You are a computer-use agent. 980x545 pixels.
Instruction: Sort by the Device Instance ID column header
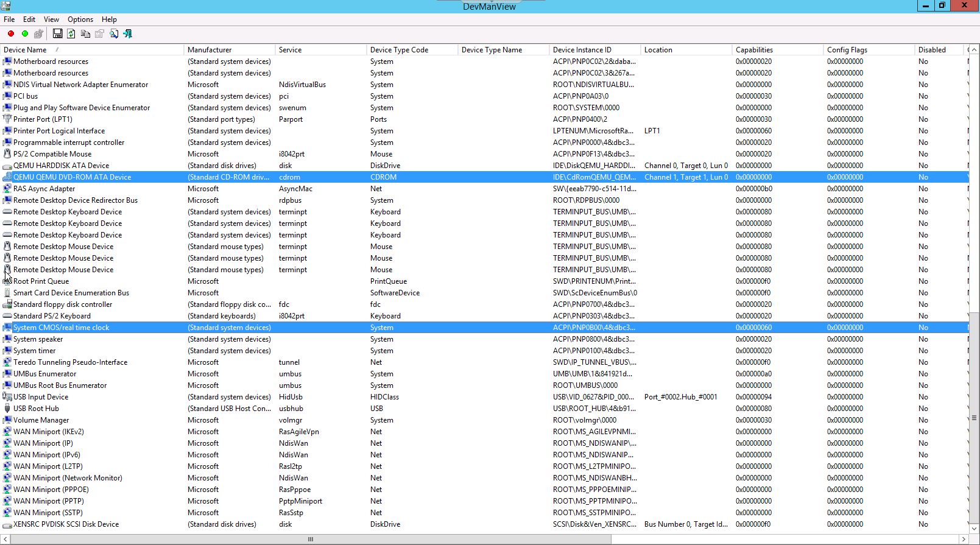click(594, 50)
